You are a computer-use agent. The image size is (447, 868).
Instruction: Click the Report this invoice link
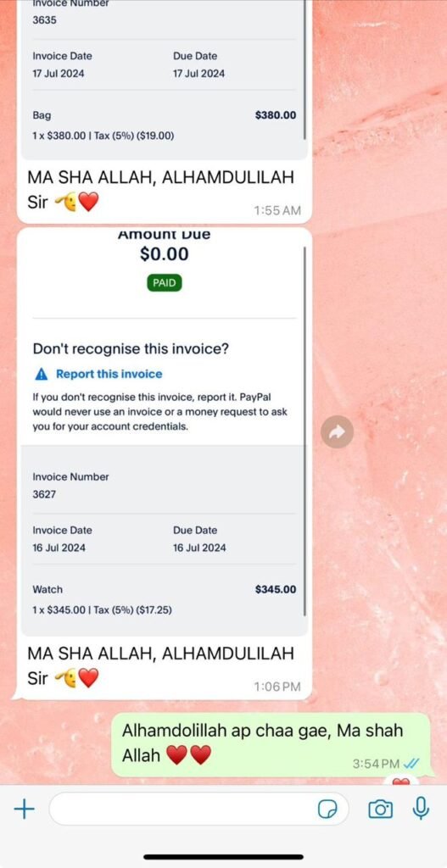click(109, 374)
